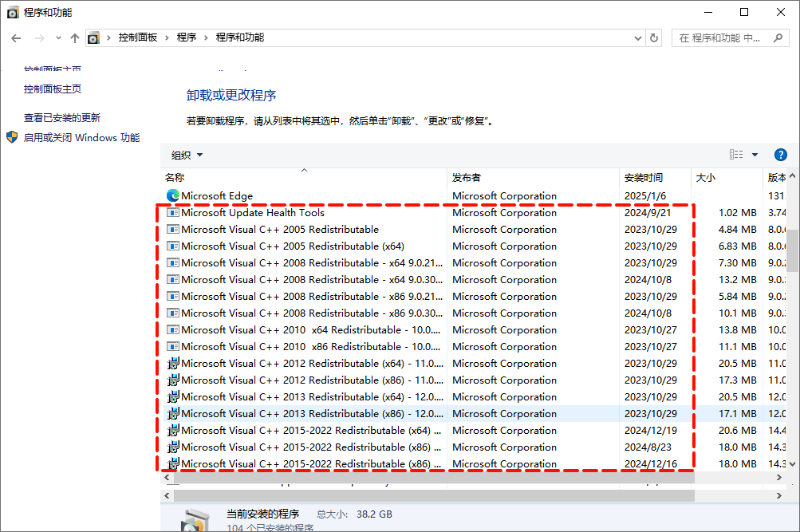Click Visual C++ 2010 x64 Redistributable icon
Viewport: 800px width, 532px height.
(173, 329)
